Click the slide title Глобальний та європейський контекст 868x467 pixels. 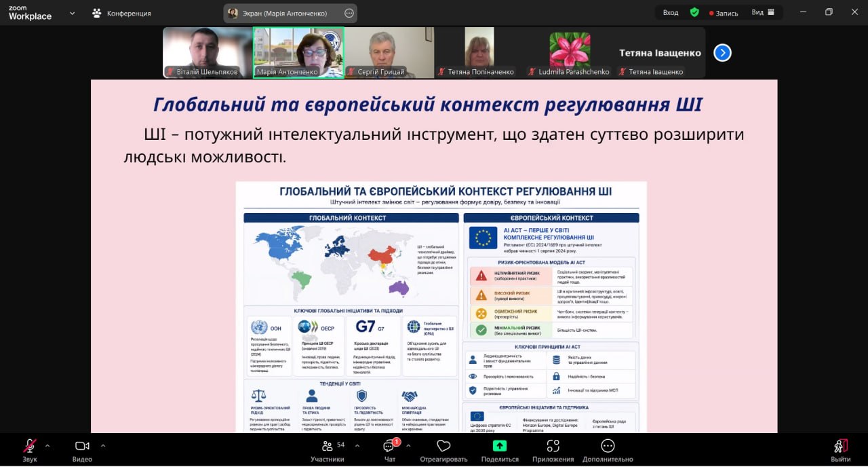tap(427, 105)
